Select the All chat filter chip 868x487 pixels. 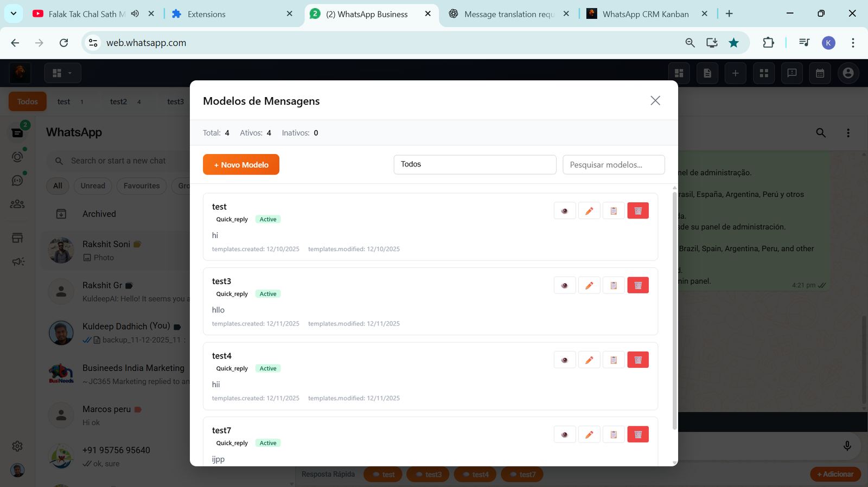pyautogui.click(x=58, y=185)
